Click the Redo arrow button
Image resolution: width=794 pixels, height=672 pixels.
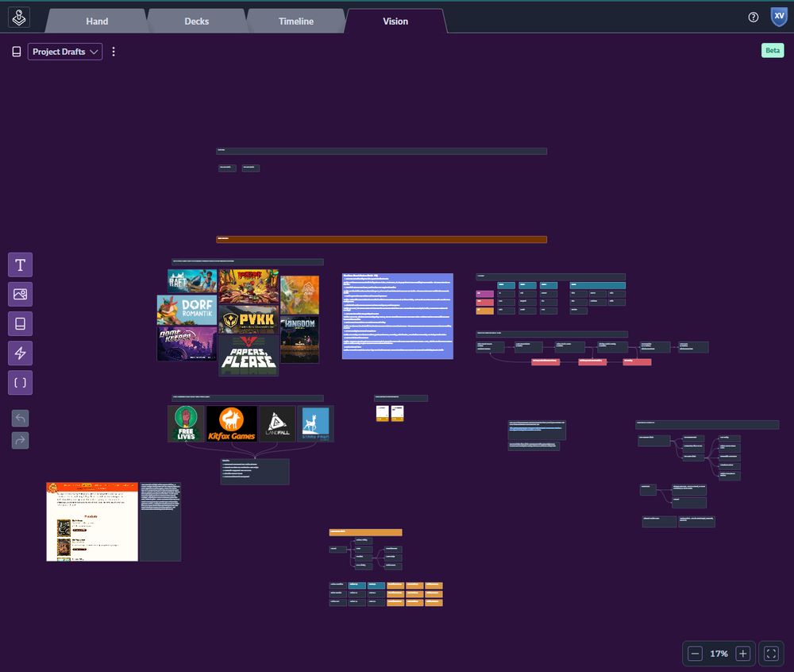point(21,440)
